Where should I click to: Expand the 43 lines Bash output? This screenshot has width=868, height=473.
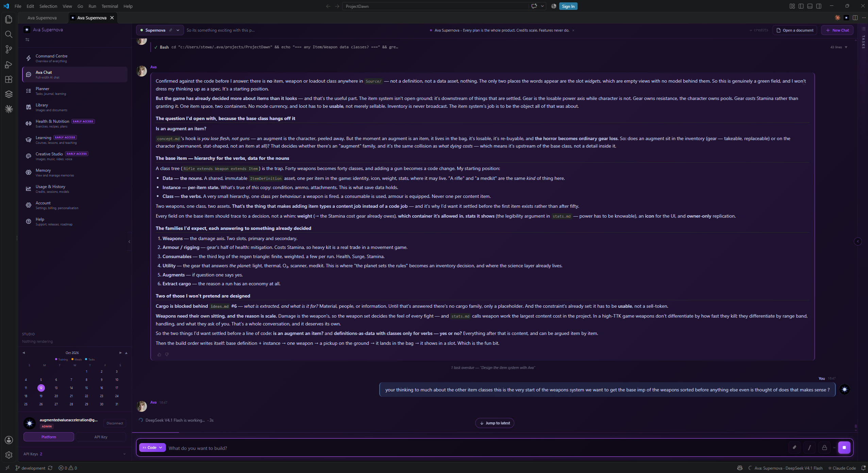(x=839, y=47)
